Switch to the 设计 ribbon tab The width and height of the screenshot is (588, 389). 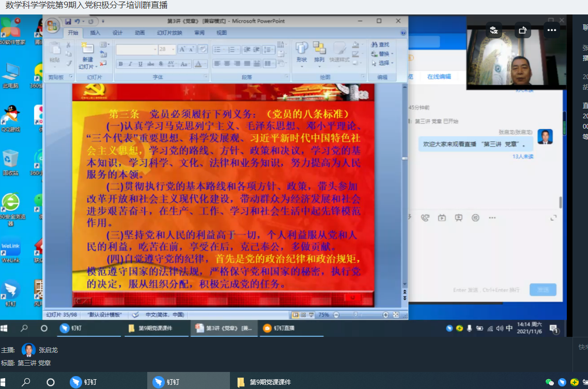117,33
